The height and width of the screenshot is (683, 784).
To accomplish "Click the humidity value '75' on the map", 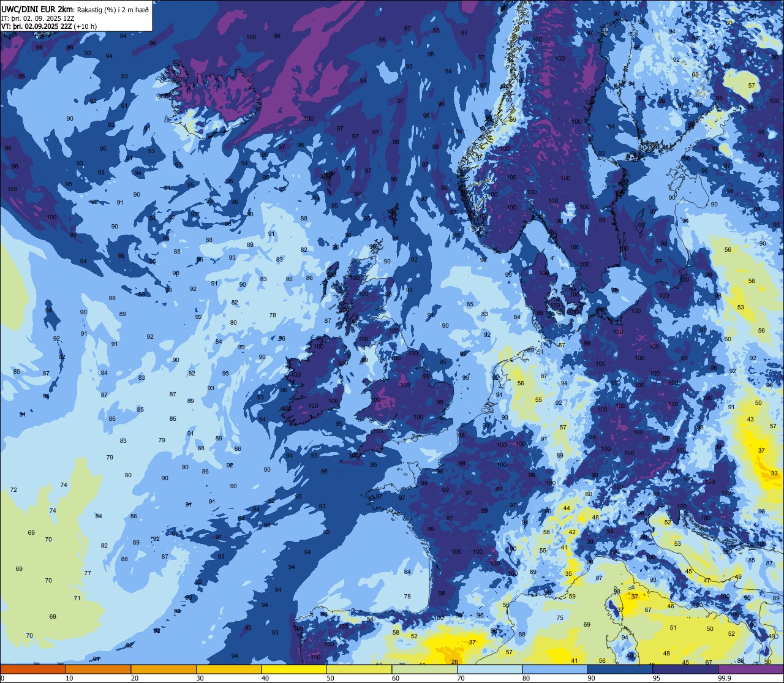I will click(560, 618).
